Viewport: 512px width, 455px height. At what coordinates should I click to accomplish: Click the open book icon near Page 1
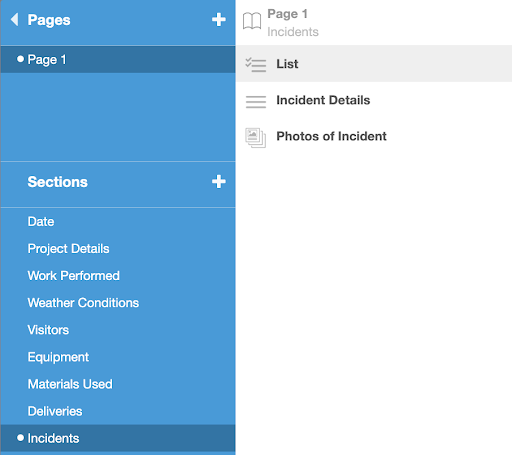click(252, 21)
